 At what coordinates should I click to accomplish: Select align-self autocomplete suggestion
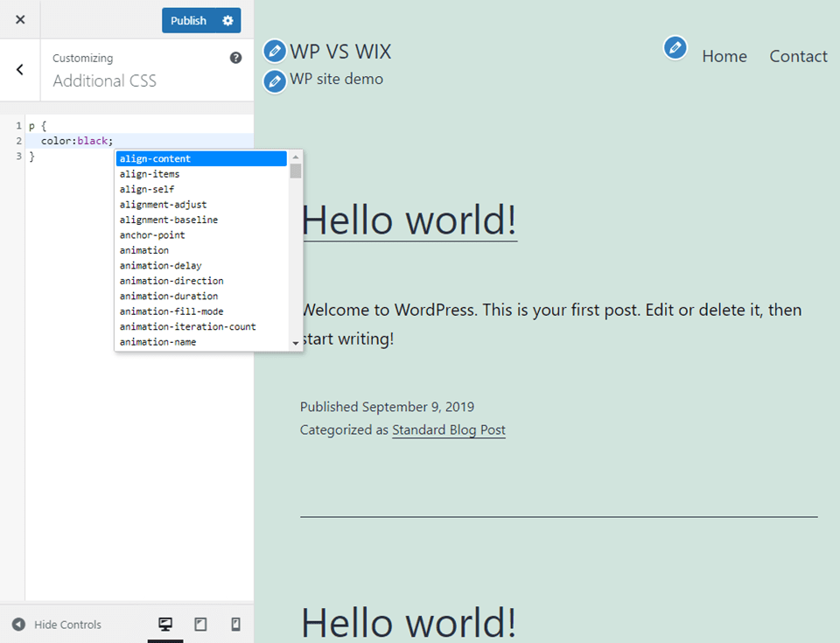click(x=201, y=189)
